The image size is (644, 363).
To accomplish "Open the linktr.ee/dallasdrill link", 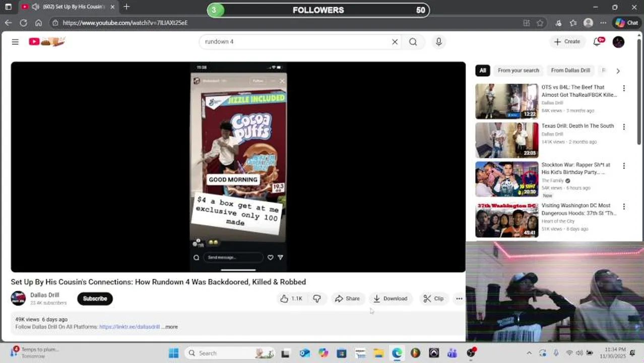I will click(130, 327).
